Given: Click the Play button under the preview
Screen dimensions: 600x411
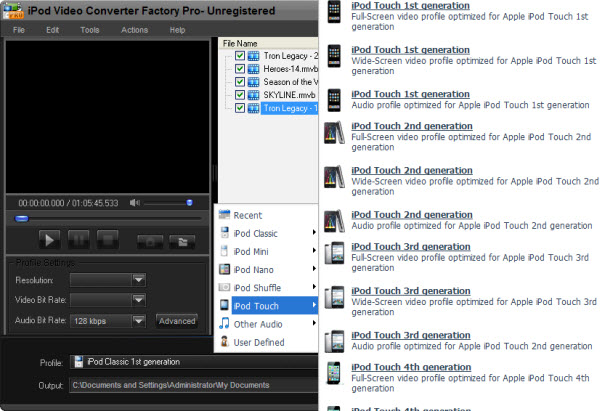Looking at the screenshot, I should coord(50,240).
